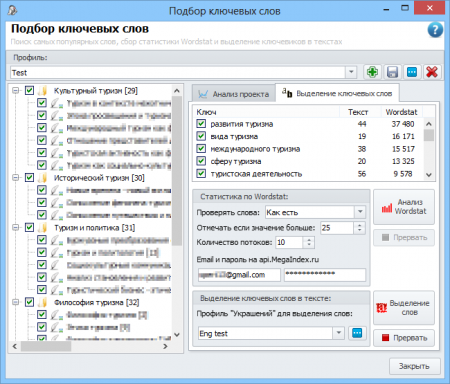
Task: Toggle checkbox for развития туризма
Action: [201, 124]
